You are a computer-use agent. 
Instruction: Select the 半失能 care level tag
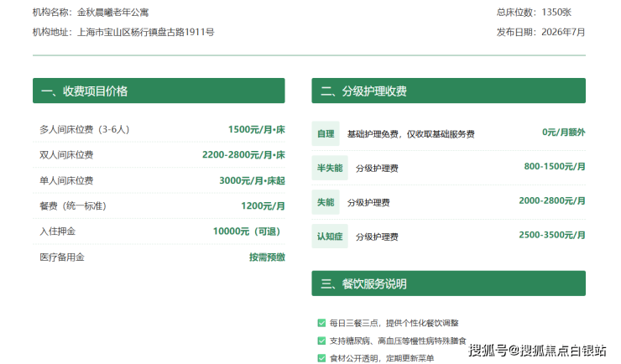coord(330,168)
